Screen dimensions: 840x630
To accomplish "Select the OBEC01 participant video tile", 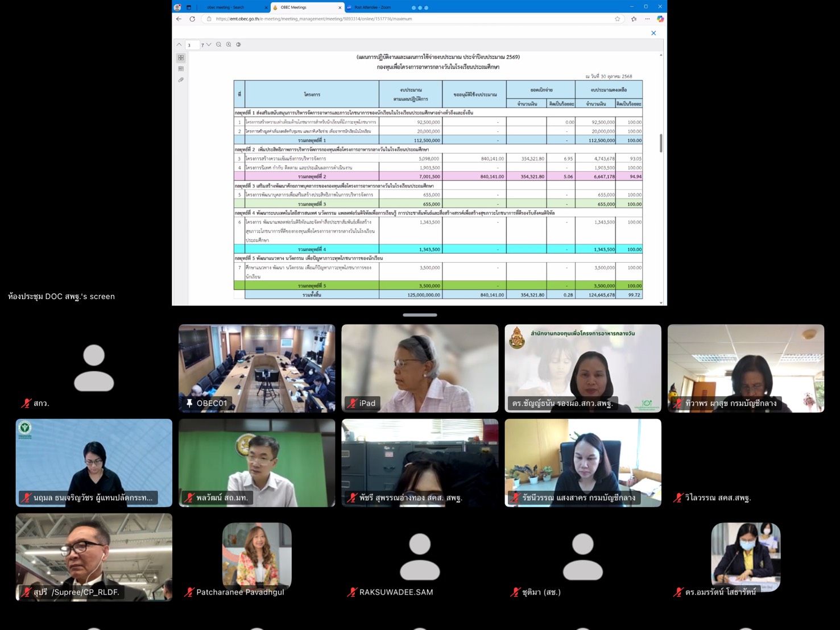I will point(256,368).
